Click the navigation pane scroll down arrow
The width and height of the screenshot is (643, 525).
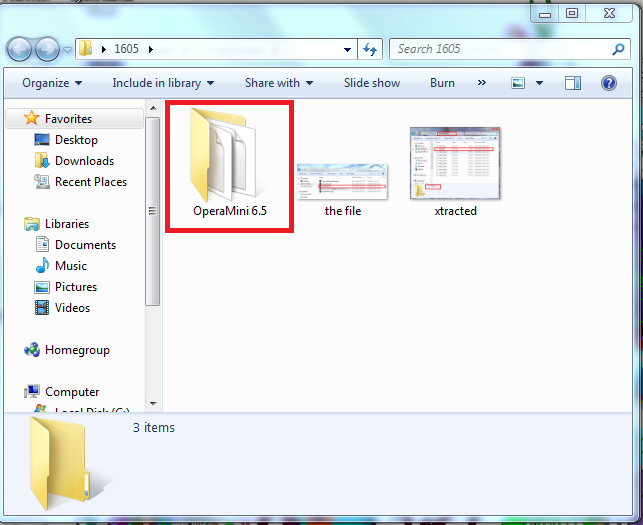coord(153,404)
